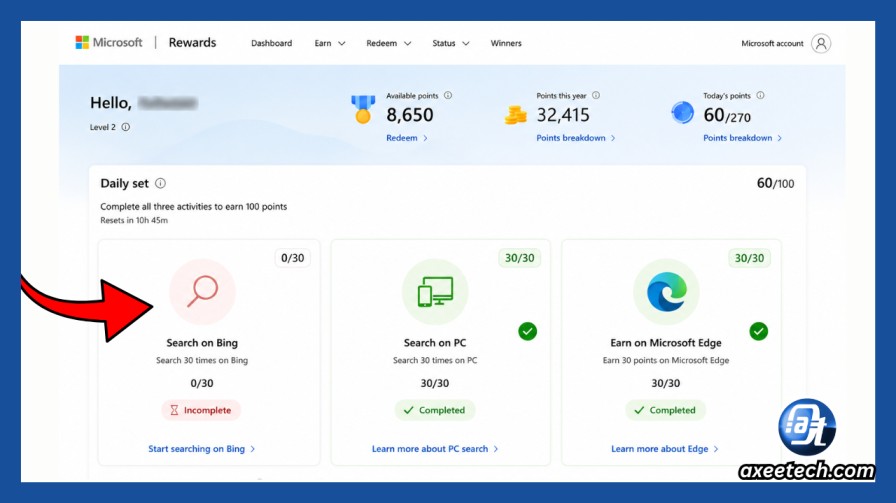The image size is (896, 503).
Task: Click the Search on Bing magnifier icon
Action: (x=202, y=292)
